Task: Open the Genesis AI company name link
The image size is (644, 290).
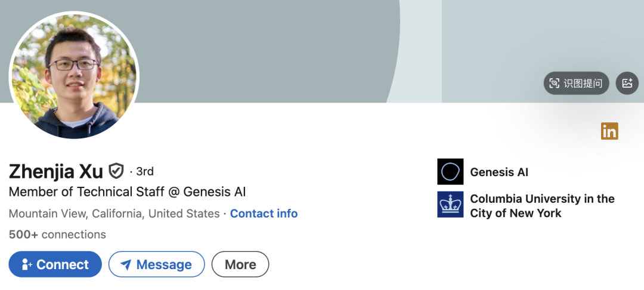Action: [499, 172]
